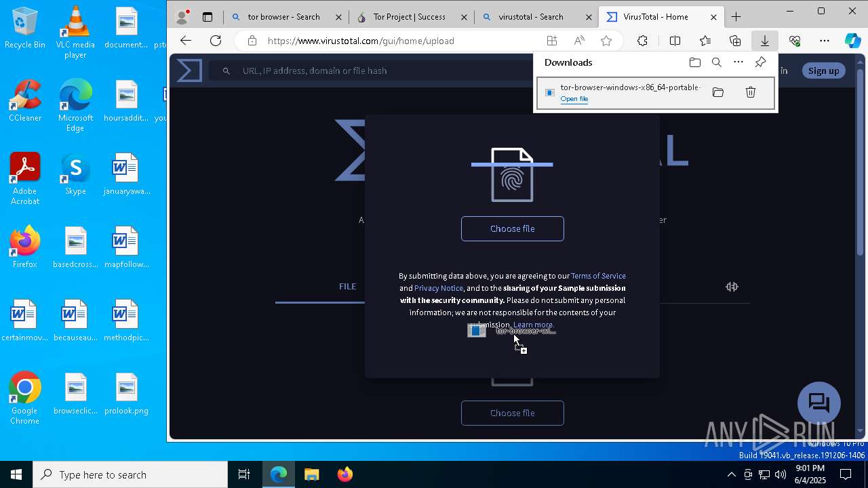
Task: Open File Explorer from taskbar
Action: tap(311, 474)
